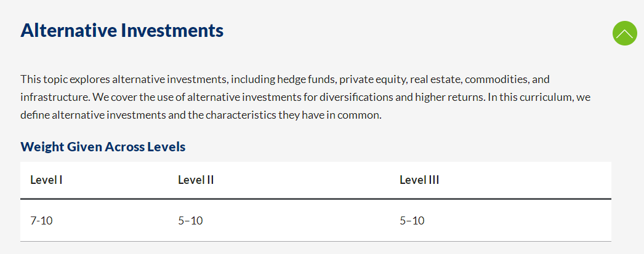This screenshot has height=254, width=644.
Task: Select the Level I column header
Action: click(x=46, y=180)
